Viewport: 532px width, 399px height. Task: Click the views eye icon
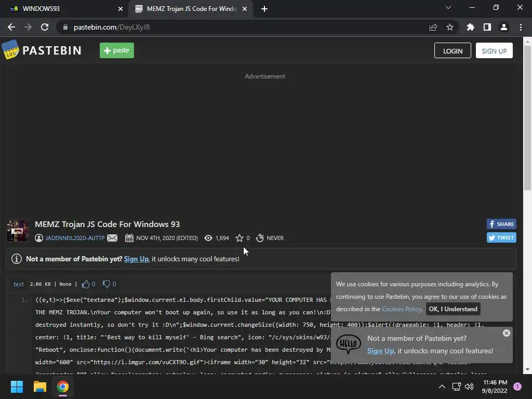coord(208,238)
